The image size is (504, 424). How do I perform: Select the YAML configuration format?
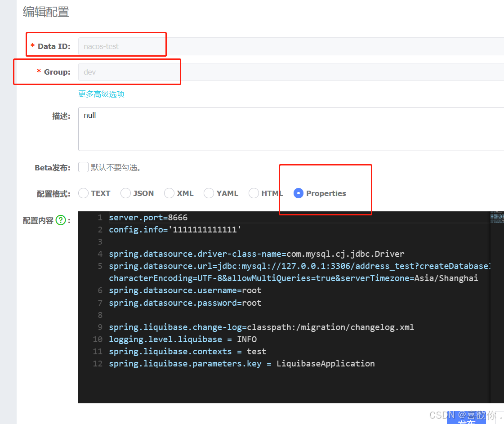click(209, 193)
